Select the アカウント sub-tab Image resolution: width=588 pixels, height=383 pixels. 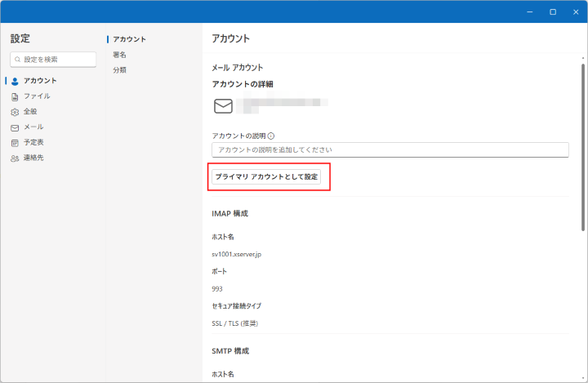coord(129,39)
